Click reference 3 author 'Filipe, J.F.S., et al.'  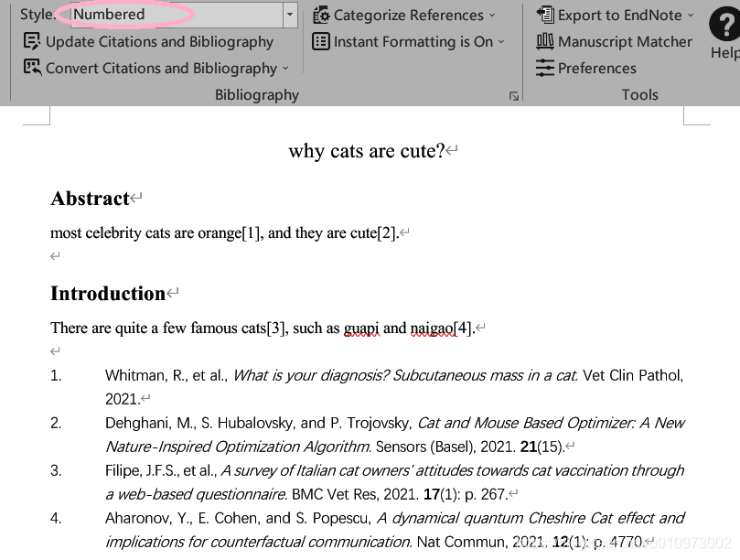160,470
